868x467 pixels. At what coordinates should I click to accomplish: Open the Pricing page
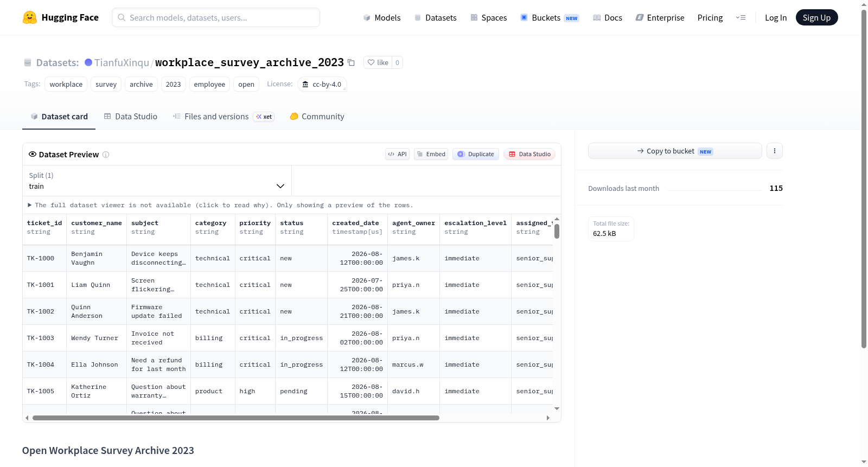pos(710,17)
